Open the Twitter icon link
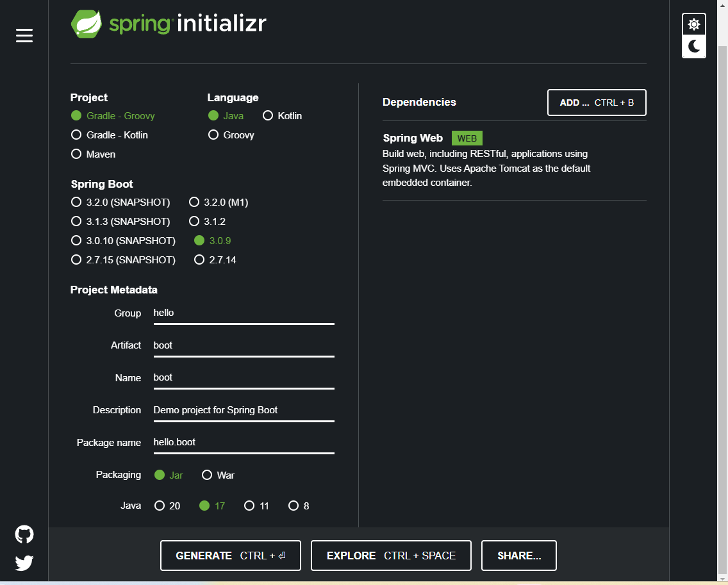This screenshot has width=728, height=585. coord(24,563)
